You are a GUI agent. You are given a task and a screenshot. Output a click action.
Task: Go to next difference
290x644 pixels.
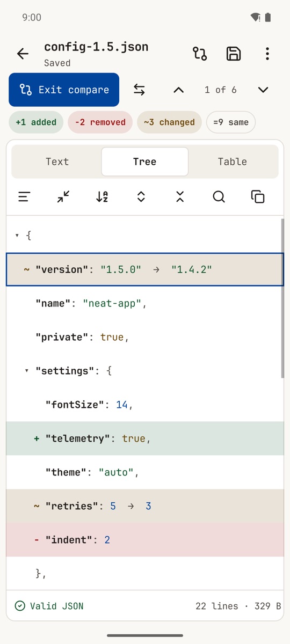263,90
